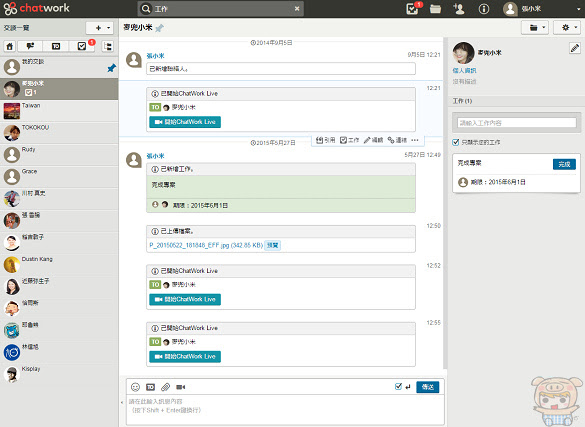Image resolution: width=585 pixels, height=427 pixels.
Task: Click the quote action in message toolbar
Action: 325,140
